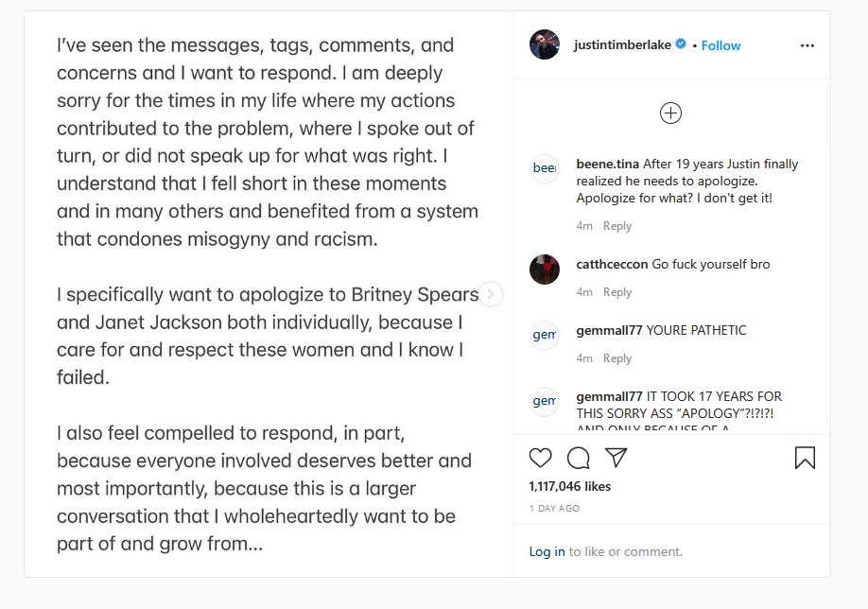The width and height of the screenshot is (868, 609).
Task: View the 1,117,046 likes list
Action: coord(570,486)
